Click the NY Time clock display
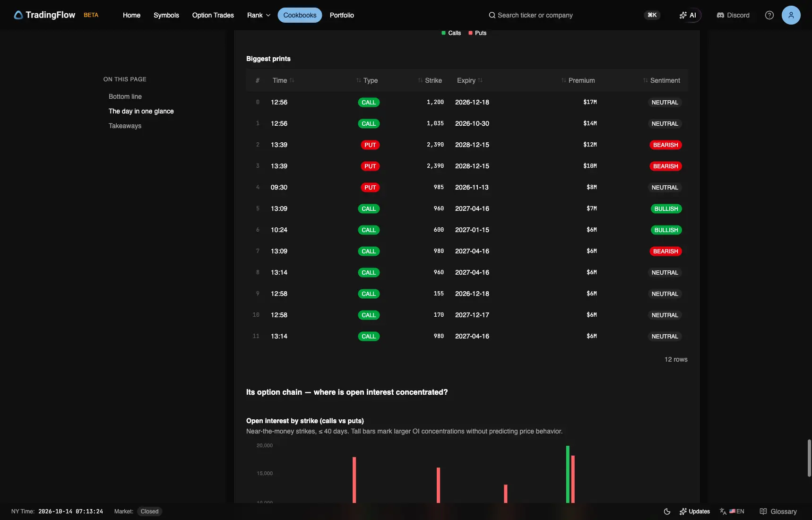Screen dimensions: 812x520 pos(57,511)
